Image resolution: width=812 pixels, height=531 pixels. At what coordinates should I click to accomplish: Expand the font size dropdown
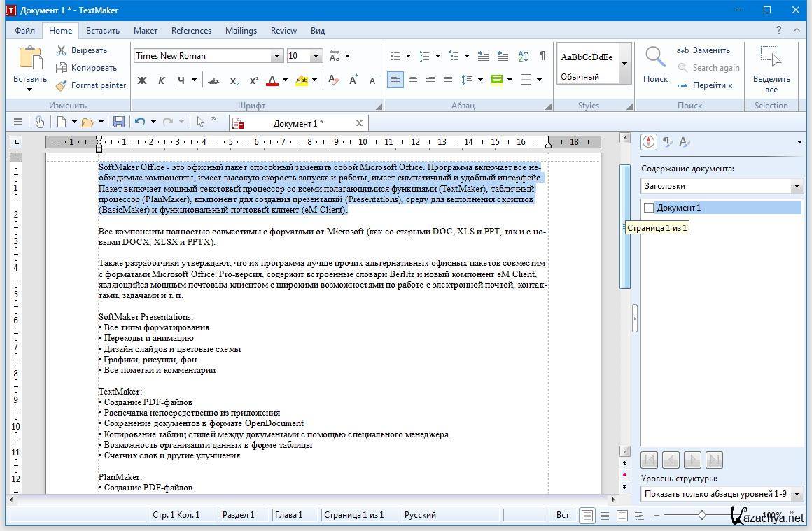pos(316,56)
